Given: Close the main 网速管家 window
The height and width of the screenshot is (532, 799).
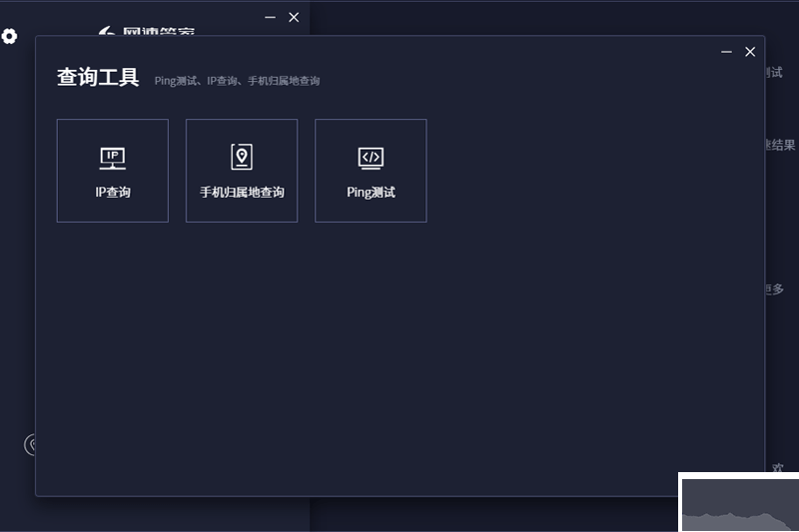Looking at the screenshot, I should pos(293,17).
